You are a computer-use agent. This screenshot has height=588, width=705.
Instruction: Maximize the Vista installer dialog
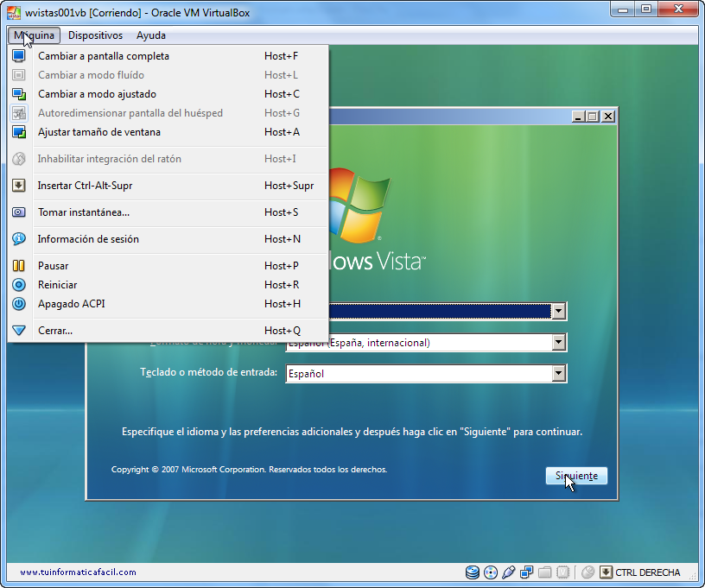coord(593,117)
